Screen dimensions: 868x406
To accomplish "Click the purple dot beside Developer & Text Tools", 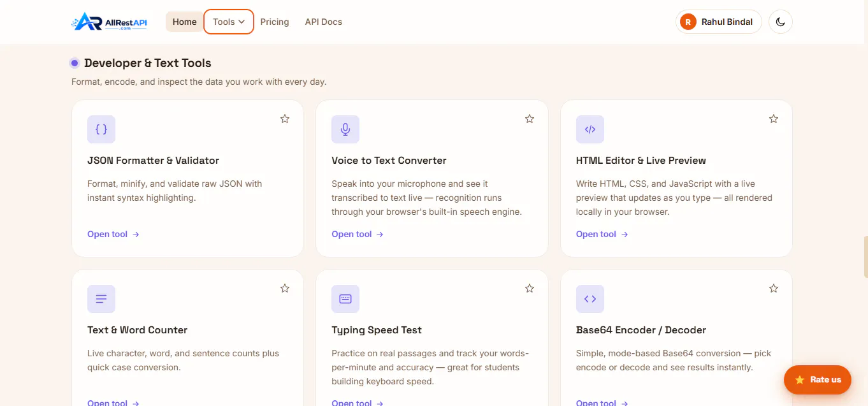I will point(75,63).
